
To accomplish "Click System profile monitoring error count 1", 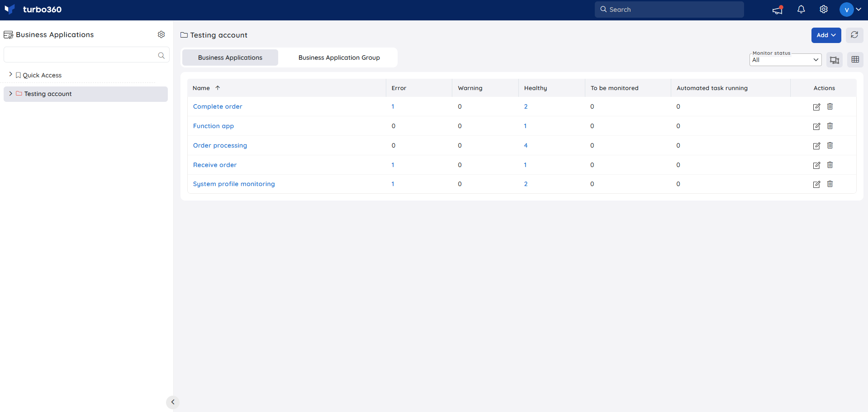I will (x=393, y=184).
